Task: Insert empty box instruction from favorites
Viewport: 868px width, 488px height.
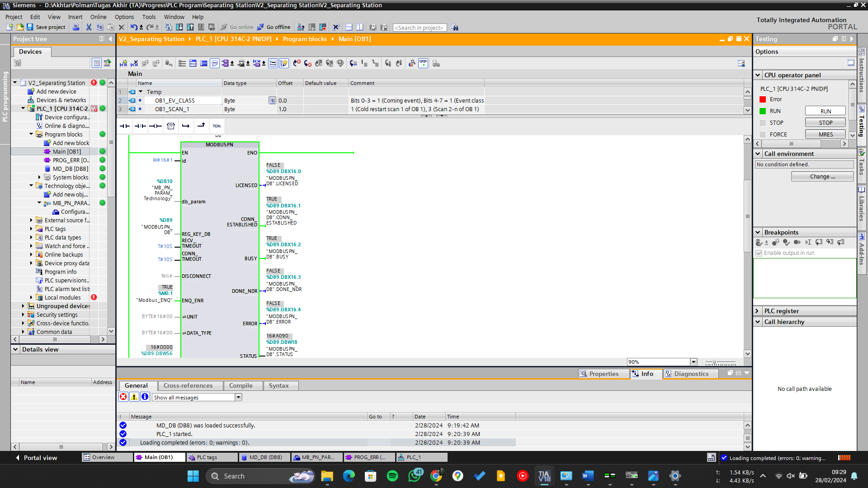Action: click(170, 126)
